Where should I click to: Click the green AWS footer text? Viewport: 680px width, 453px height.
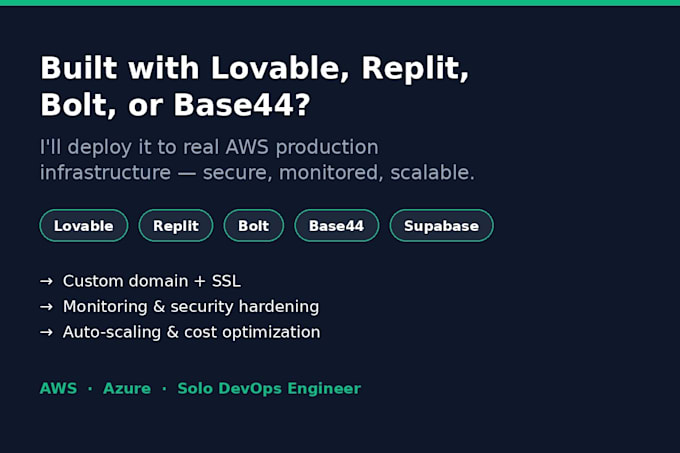coord(59,388)
